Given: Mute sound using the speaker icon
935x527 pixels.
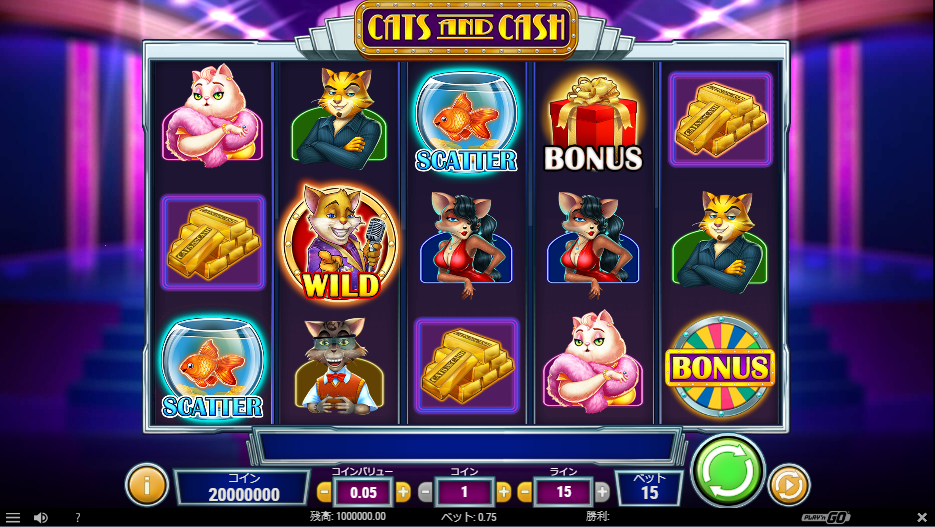Looking at the screenshot, I should 41,517.
